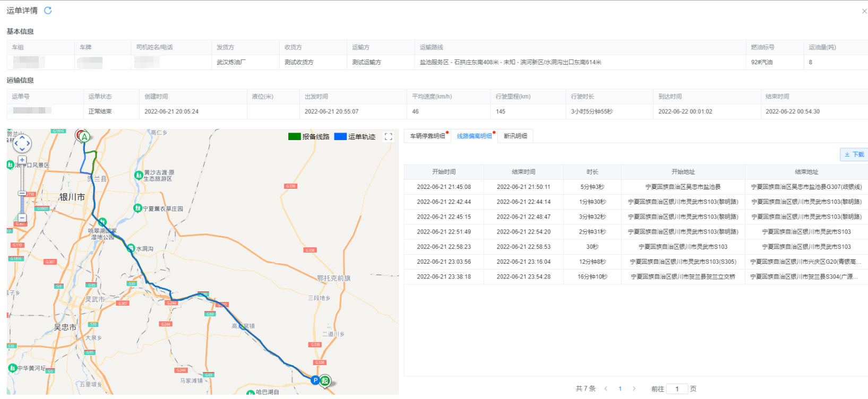868x399 pixels.
Task: Go to the next page arrow
Action: (x=634, y=389)
